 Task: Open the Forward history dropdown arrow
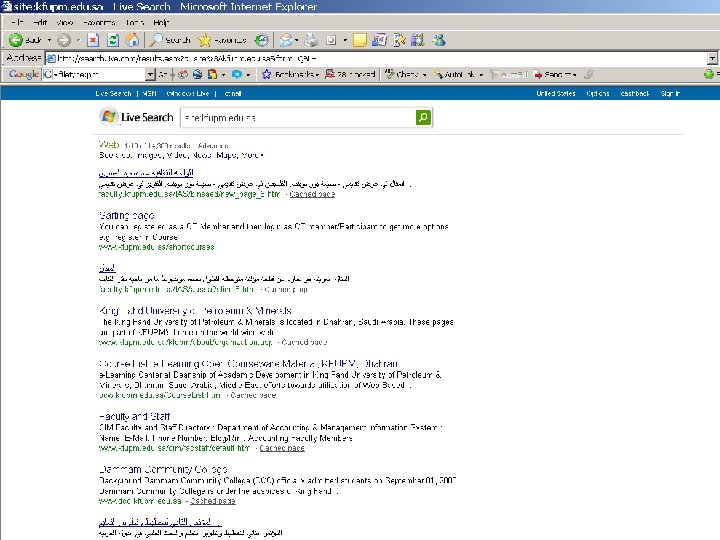(78, 40)
